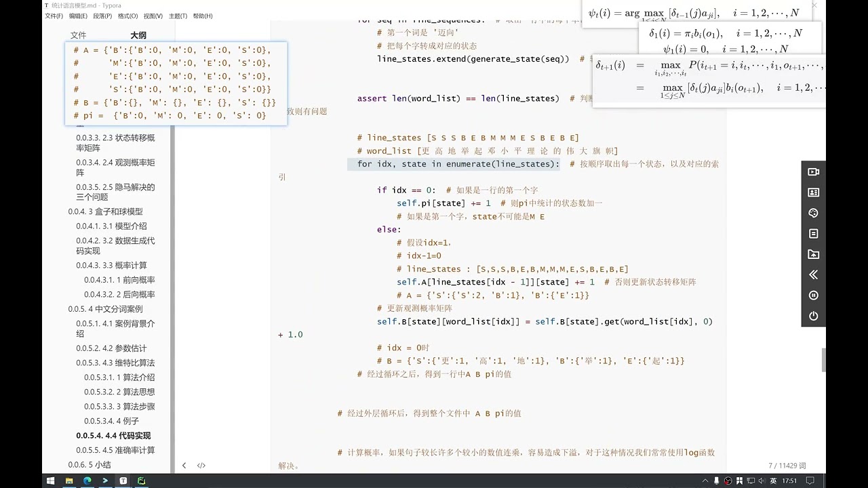Click the layout card icon in recorder toolbar
The height and width of the screenshot is (488, 868).
pos(814,192)
